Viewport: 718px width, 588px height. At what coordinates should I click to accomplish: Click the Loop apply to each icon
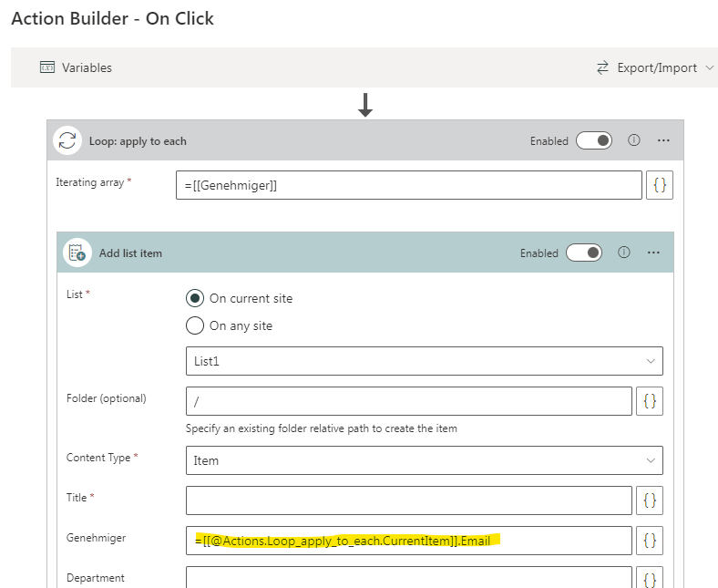pyautogui.click(x=67, y=141)
